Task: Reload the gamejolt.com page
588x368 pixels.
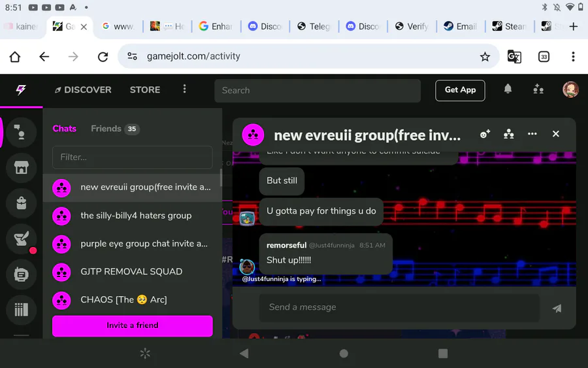Action: (103, 57)
